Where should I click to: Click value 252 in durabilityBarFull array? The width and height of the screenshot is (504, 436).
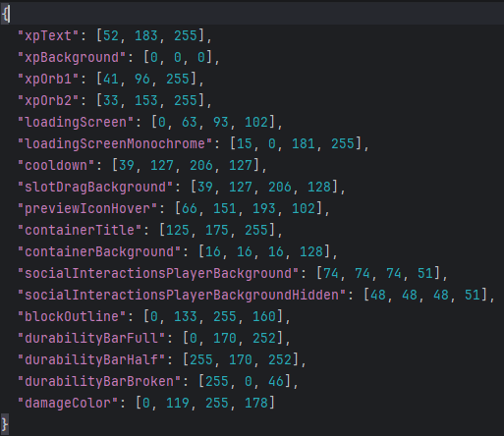(264, 338)
